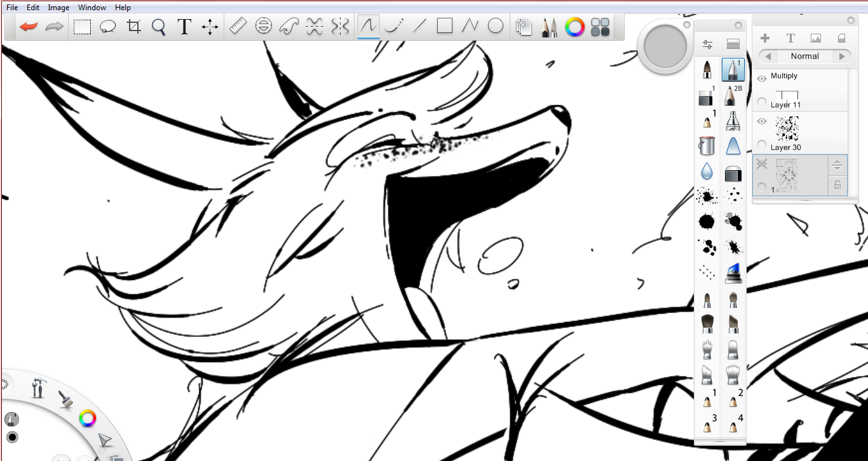This screenshot has width=868, height=461.
Task: Open the Brush Palette from the toolbar
Action: coord(549,27)
